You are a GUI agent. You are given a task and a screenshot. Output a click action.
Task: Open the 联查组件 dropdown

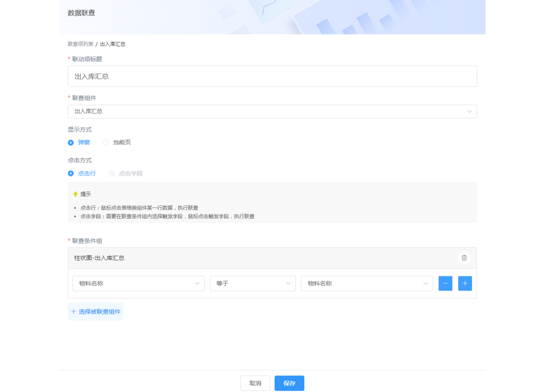coord(272,111)
